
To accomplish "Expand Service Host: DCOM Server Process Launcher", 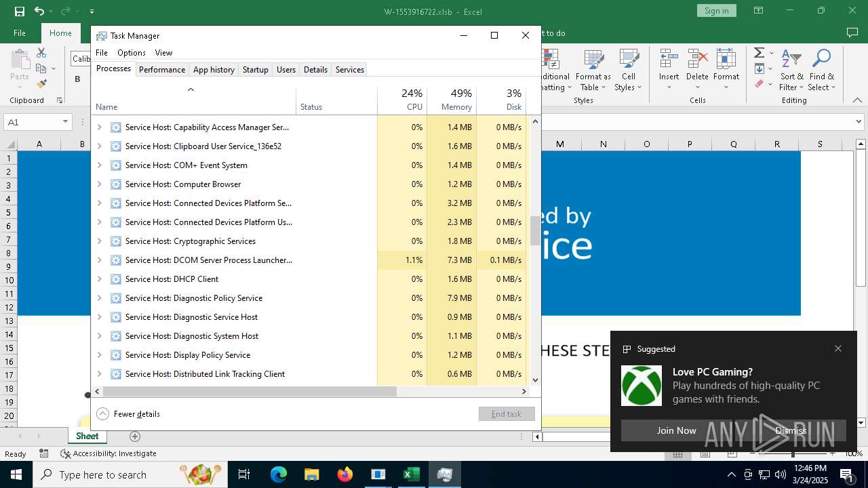I will [x=99, y=260].
